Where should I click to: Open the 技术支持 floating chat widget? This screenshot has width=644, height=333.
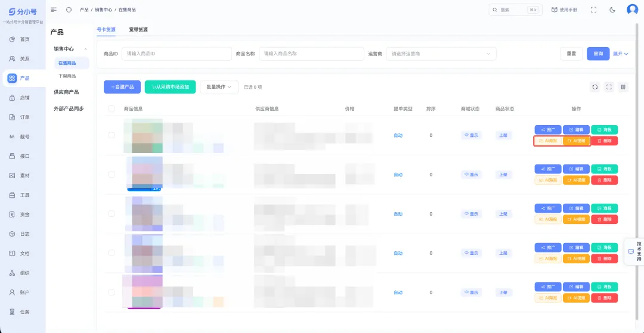pyautogui.click(x=634, y=251)
